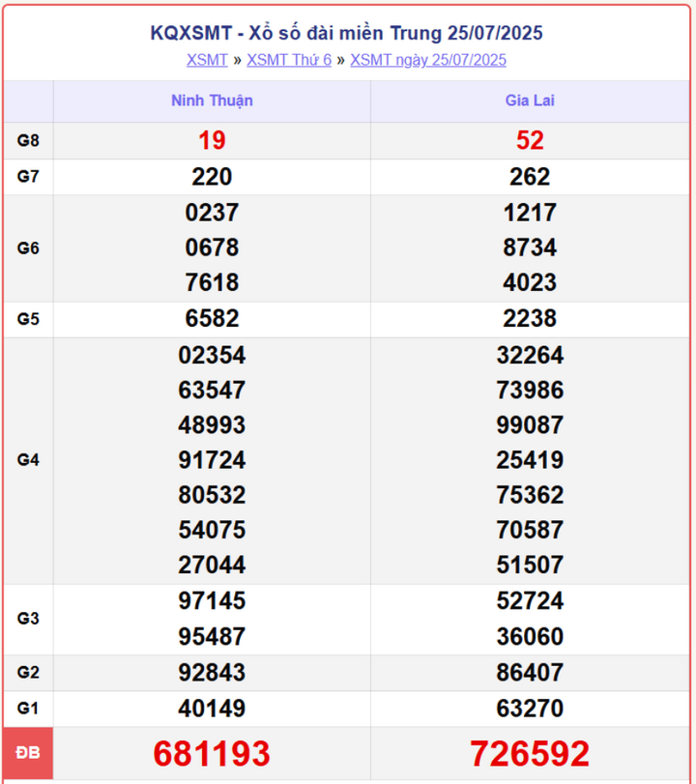This screenshot has width=696, height=784.
Task: Select G6 number 1217
Action: (x=530, y=213)
